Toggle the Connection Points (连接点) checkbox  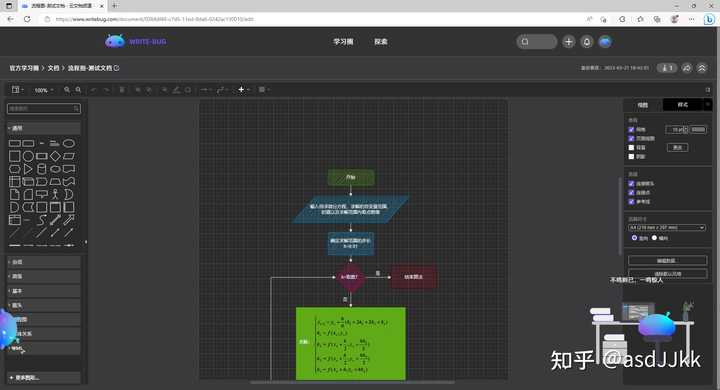pyautogui.click(x=631, y=192)
